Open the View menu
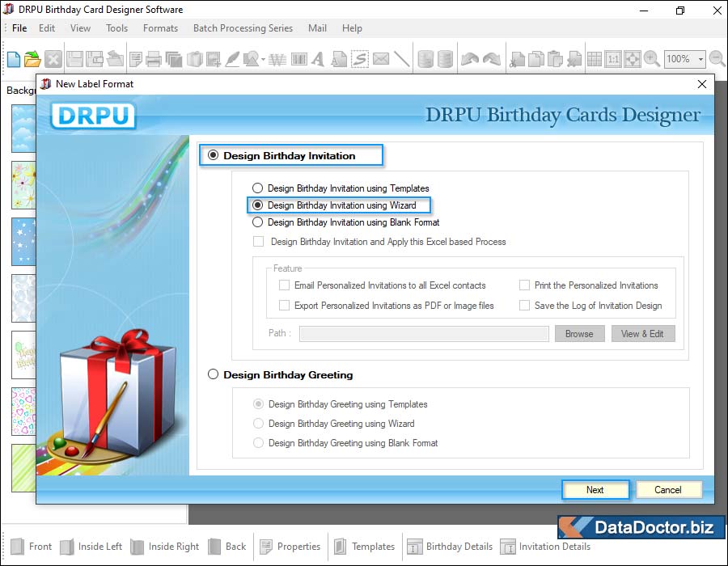 coord(80,27)
